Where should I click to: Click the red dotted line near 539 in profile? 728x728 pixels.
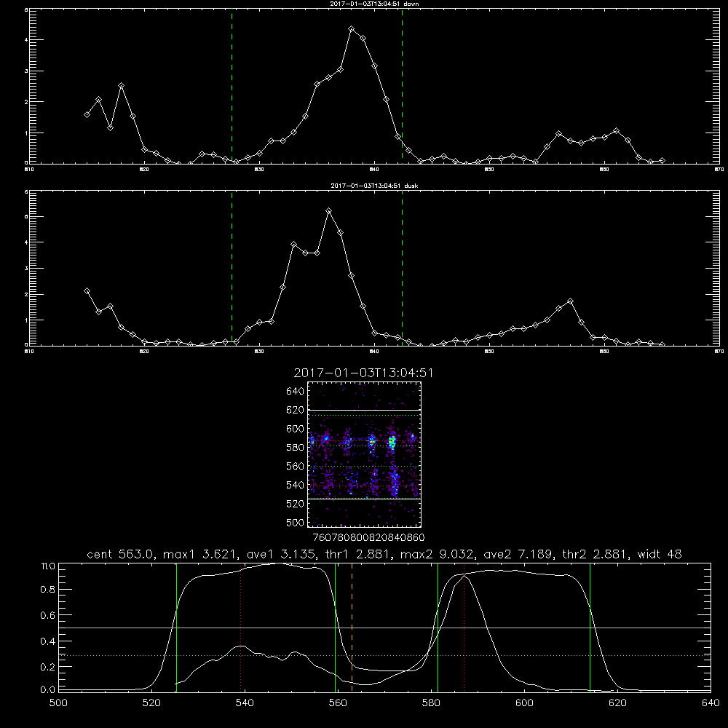pos(240,627)
